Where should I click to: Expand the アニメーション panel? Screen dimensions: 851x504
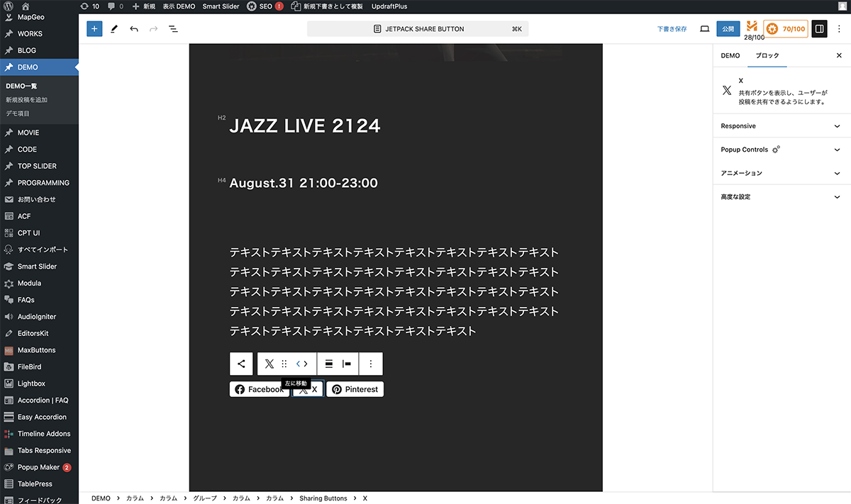point(781,173)
